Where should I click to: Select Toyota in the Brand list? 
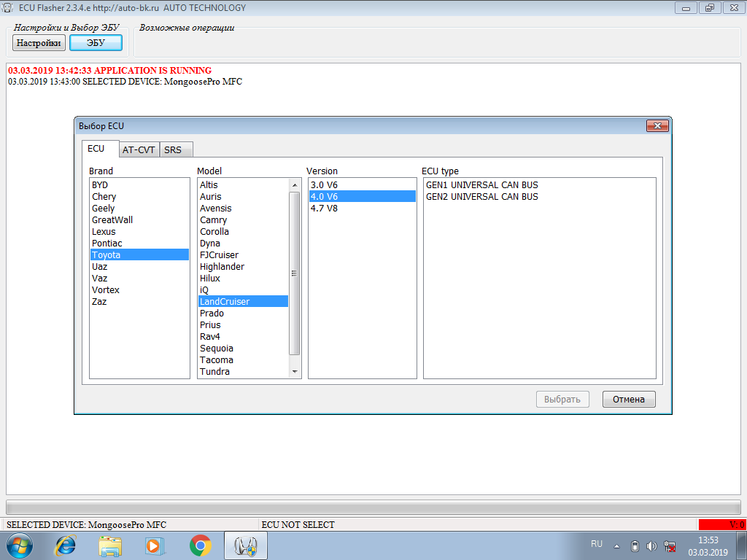click(x=139, y=254)
